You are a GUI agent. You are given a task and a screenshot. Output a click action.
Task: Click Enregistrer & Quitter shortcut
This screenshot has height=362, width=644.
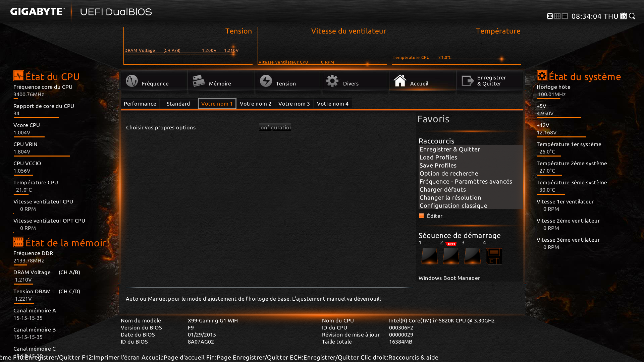coord(471,149)
